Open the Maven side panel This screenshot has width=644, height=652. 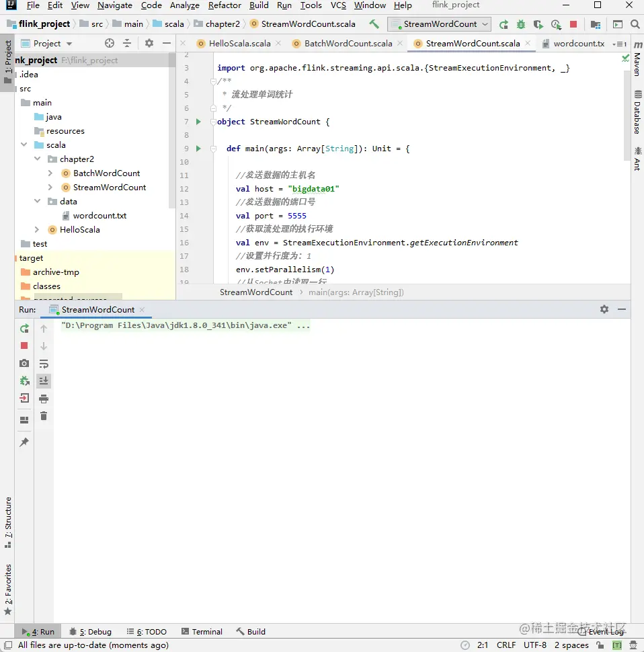click(x=637, y=58)
